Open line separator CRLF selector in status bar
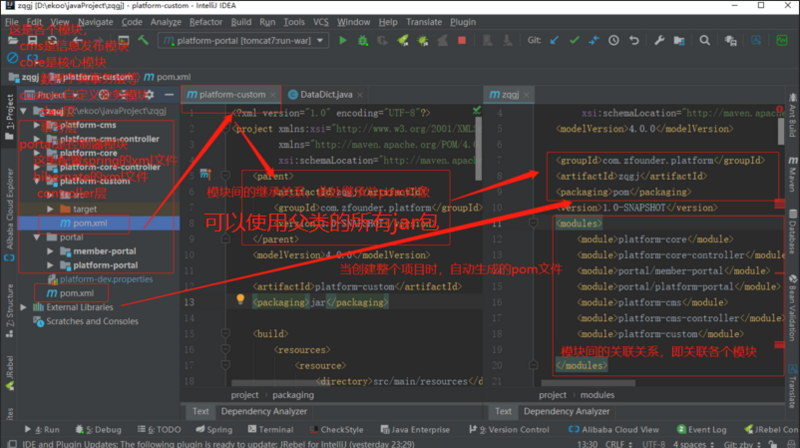This screenshot has width=800, height=448. 618,443
